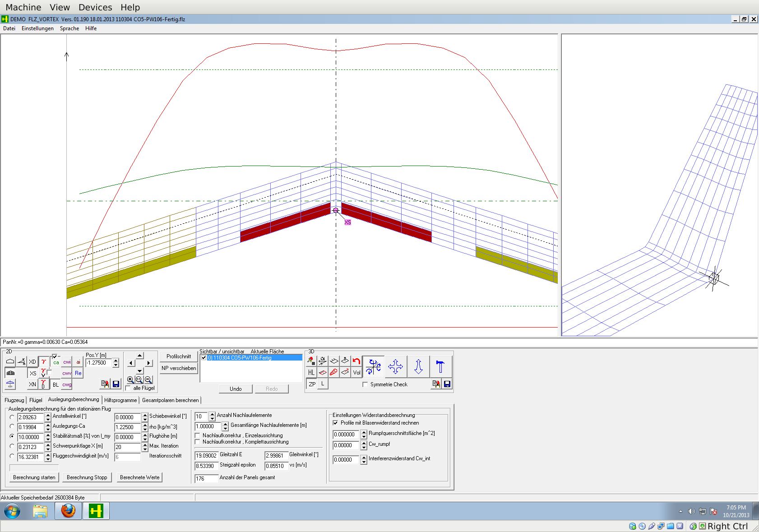
Task: Open Firefox from the Windows taskbar
Action: click(x=68, y=511)
